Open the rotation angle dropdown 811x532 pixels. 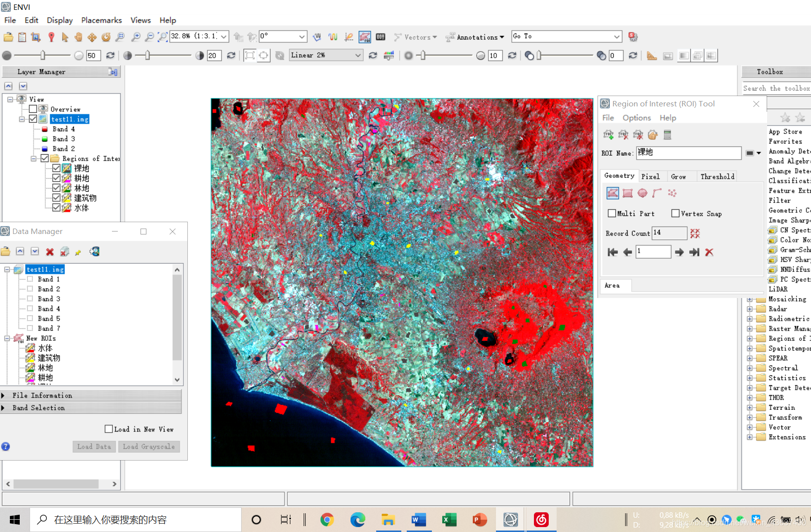click(x=302, y=36)
